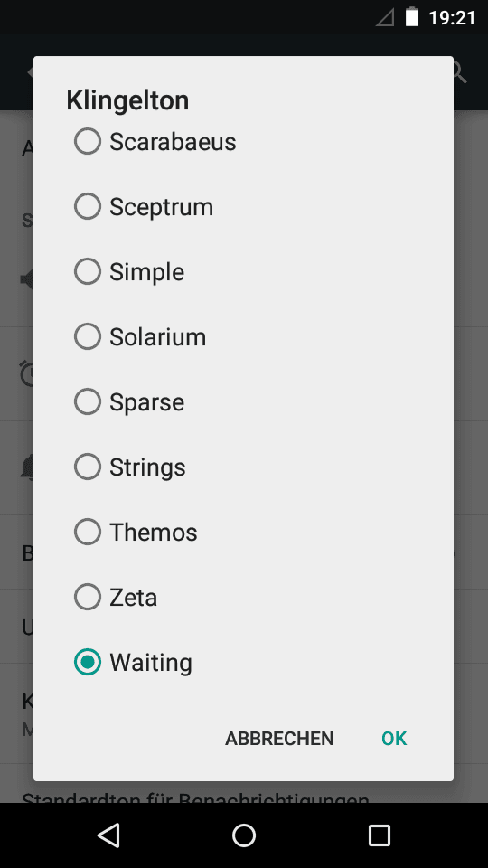Tap the Standardton für Benachrichtigungen entry
Screen dimensions: 488x868
(195, 799)
